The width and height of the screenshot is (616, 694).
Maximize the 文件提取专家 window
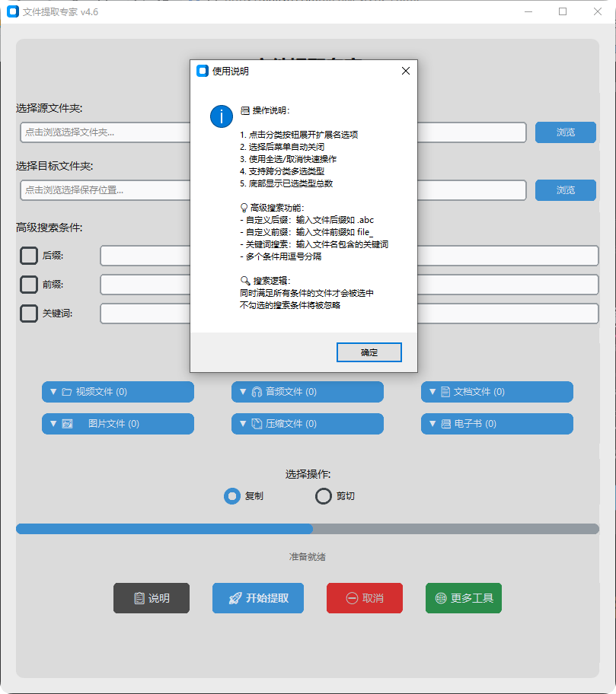563,11
